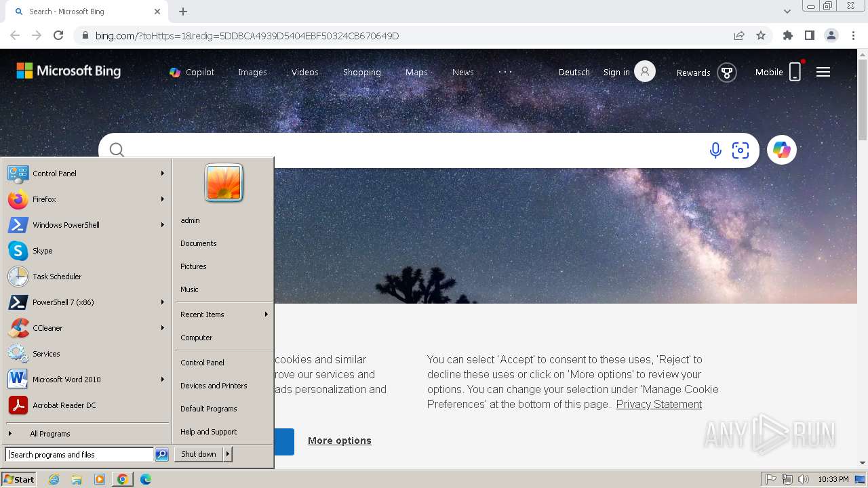Viewport: 868px width, 488px height.
Task: Open Chrome three-dot menu
Action: pyautogui.click(x=854, y=35)
